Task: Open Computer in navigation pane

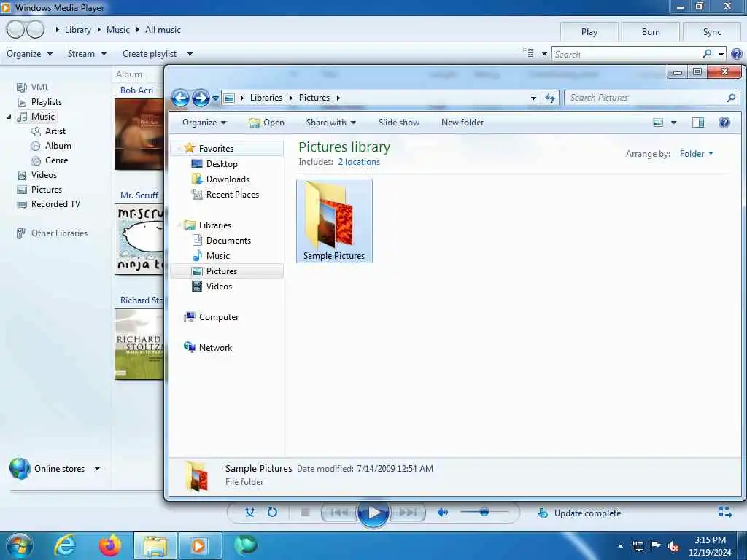Action: (x=219, y=317)
